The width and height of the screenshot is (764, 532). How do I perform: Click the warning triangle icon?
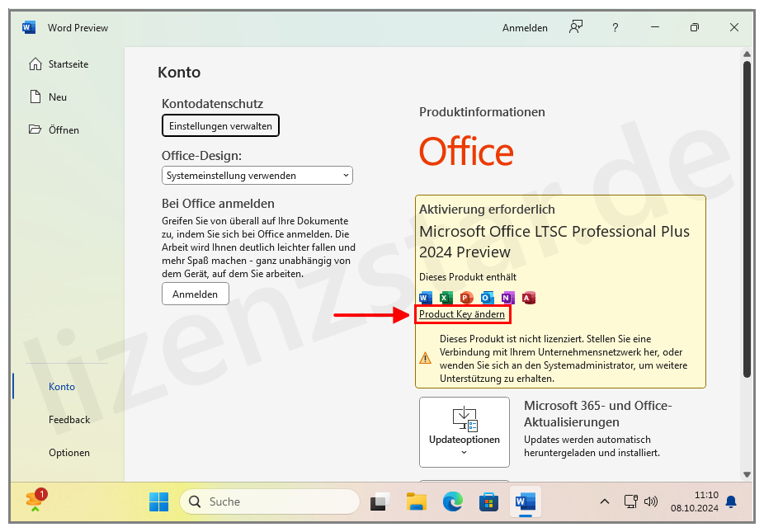pyautogui.click(x=426, y=359)
